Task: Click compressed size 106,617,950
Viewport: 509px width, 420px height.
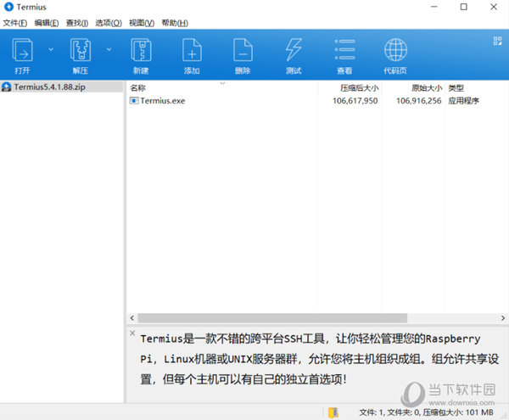Action: click(x=355, y=101)
